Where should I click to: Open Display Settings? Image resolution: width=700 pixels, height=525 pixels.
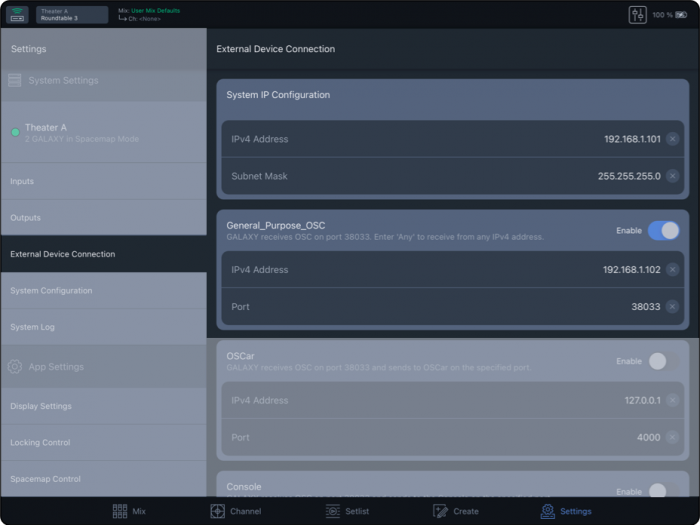[104, 406]
